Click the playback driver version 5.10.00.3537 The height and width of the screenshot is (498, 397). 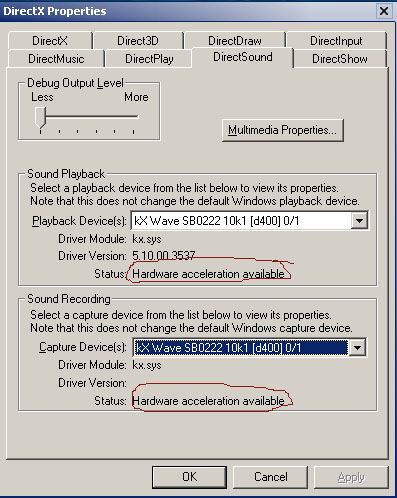(x=164, y=256)
